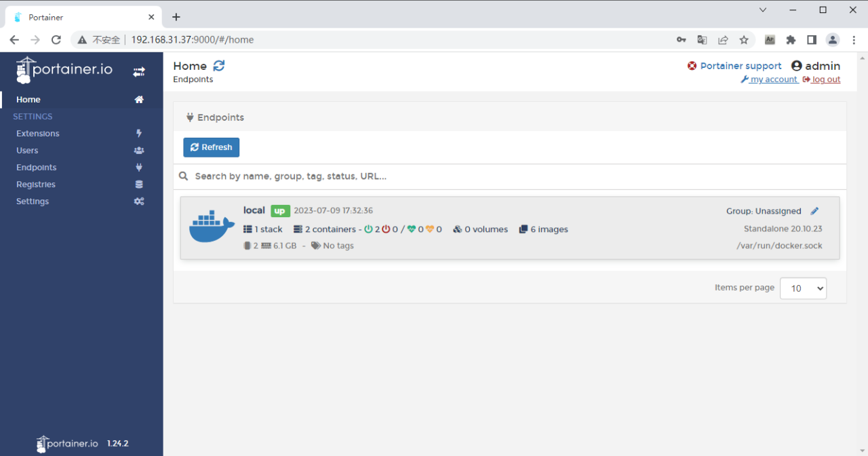Click the admin user icon
The image size is (868, 456).
coord(797,66)
